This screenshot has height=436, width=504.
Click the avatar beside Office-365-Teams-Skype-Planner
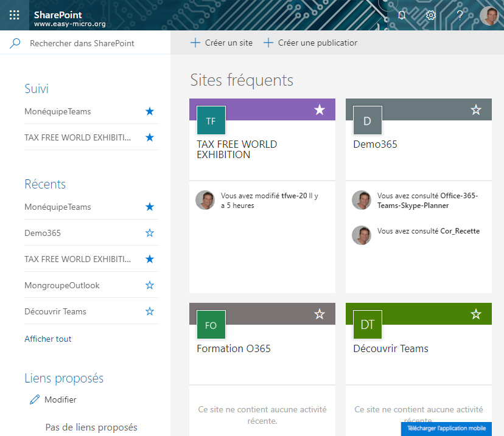point(362,200)
